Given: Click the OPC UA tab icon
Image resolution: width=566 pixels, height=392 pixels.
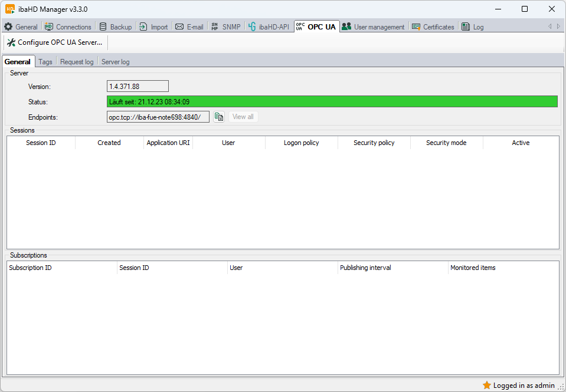Looking at the screenshot, I should pos(300,27).
